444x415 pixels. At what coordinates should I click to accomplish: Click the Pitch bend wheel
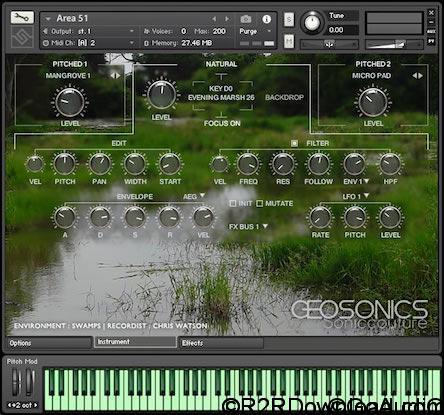(x=17, y=382)
